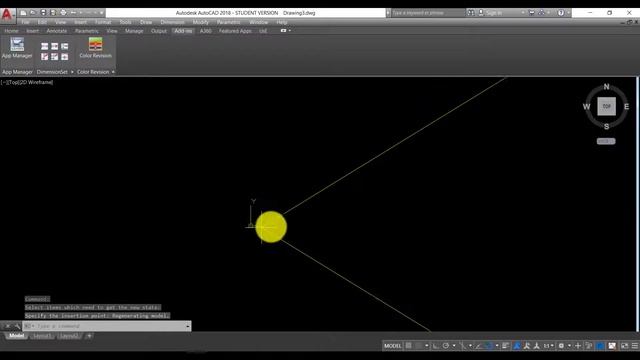Click the Save icon in Quick Access toolbar
640x360 pixels.
[43, 13]
